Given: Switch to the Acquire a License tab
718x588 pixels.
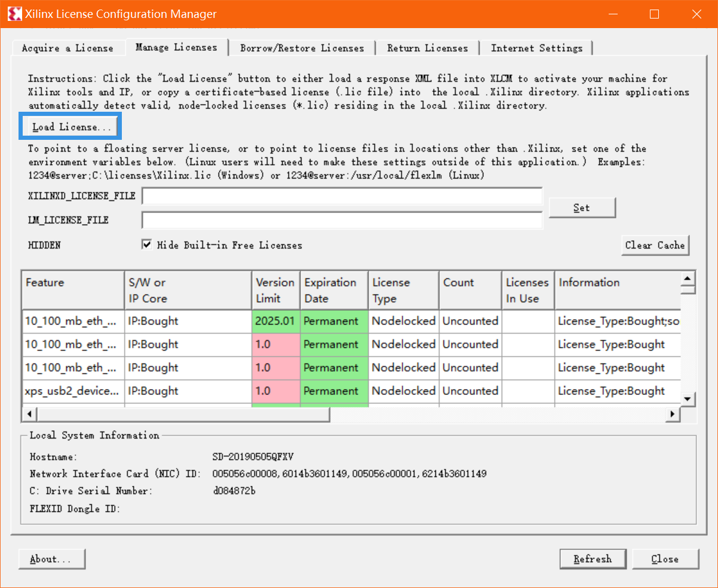Looking at the screenshot, I should click(68, 48).
